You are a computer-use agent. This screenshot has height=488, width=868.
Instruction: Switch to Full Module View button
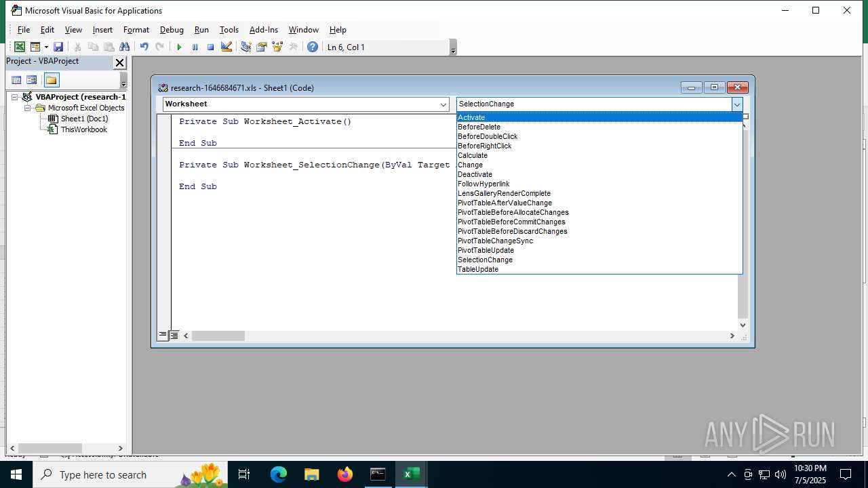(174, 335)
